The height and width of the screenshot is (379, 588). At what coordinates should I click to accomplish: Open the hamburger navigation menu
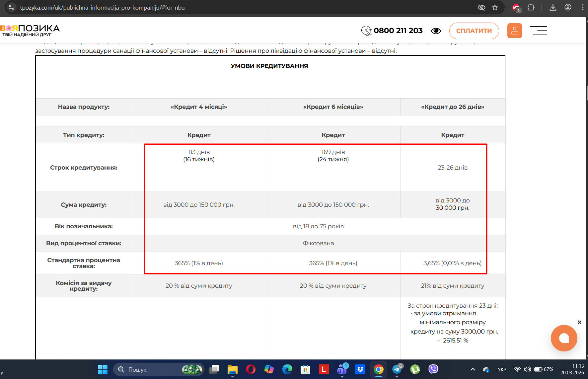[x=539, y=31]
